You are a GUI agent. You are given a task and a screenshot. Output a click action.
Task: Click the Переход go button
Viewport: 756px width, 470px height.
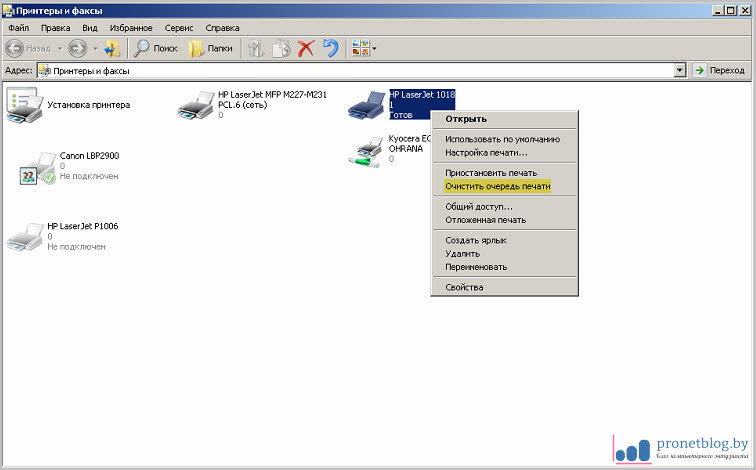click(720, 71)
